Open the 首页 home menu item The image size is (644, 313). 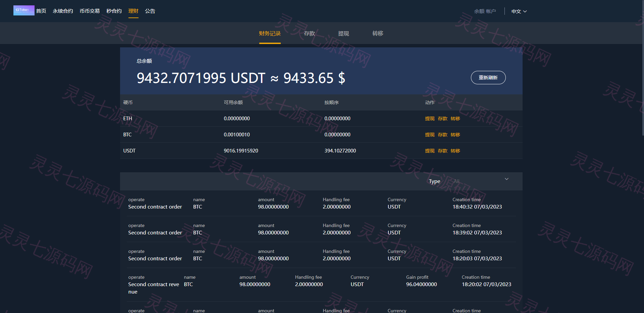coord(41,11)
